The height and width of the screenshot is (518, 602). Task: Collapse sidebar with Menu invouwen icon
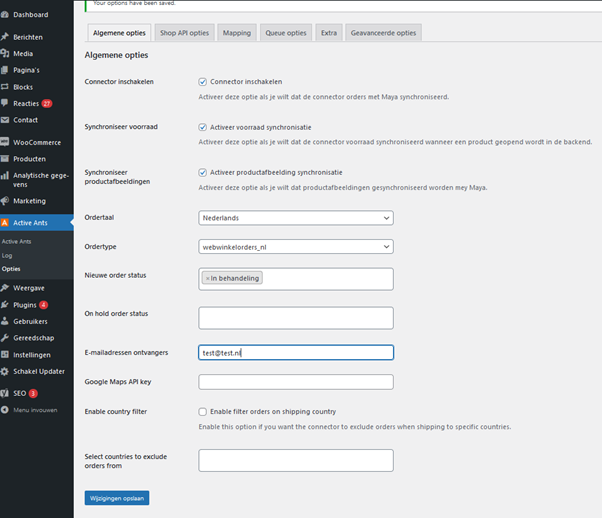[x=6, y=410]
